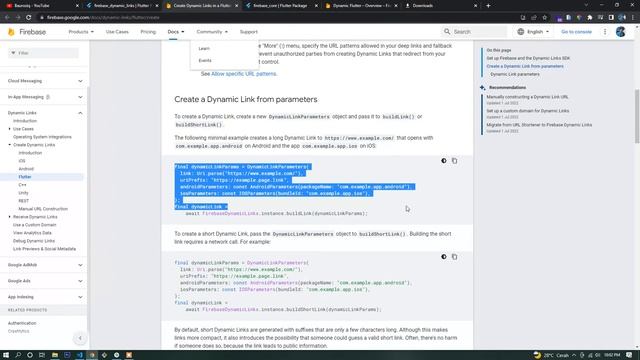Open Community dropdown menu
Image resolution: width=640 pixels, height=360 pixels.
point(212,31)
